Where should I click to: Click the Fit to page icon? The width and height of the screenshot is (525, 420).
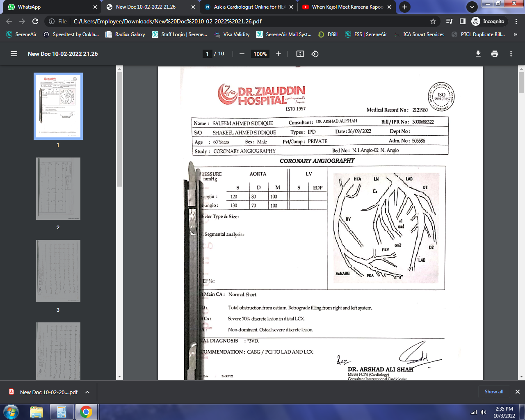coord(300,54)
